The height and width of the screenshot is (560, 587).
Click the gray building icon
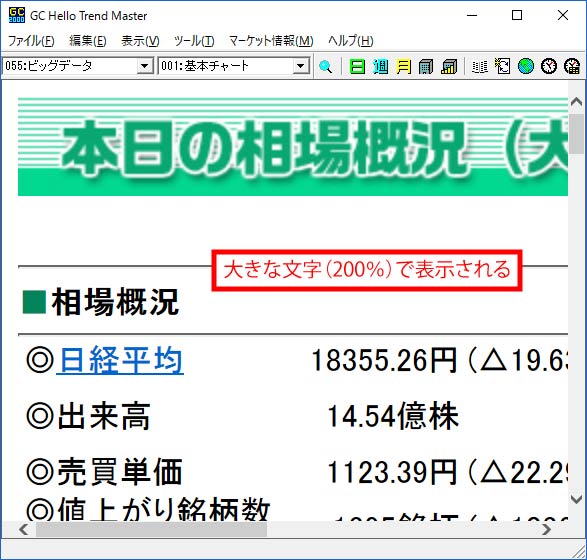[426, 67]
